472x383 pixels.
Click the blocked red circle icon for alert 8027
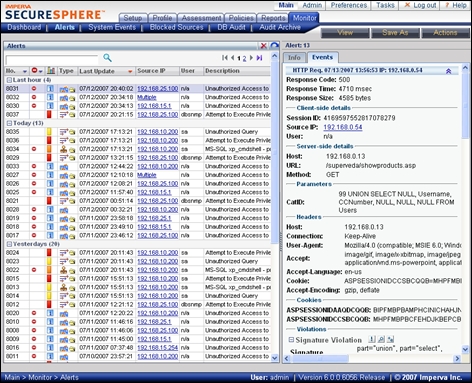(x=34, y=175)
